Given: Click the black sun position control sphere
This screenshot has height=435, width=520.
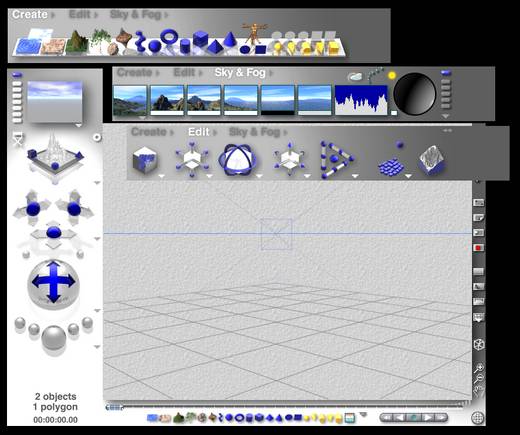Looking at the screenshot, I should (x=415, y=94).
